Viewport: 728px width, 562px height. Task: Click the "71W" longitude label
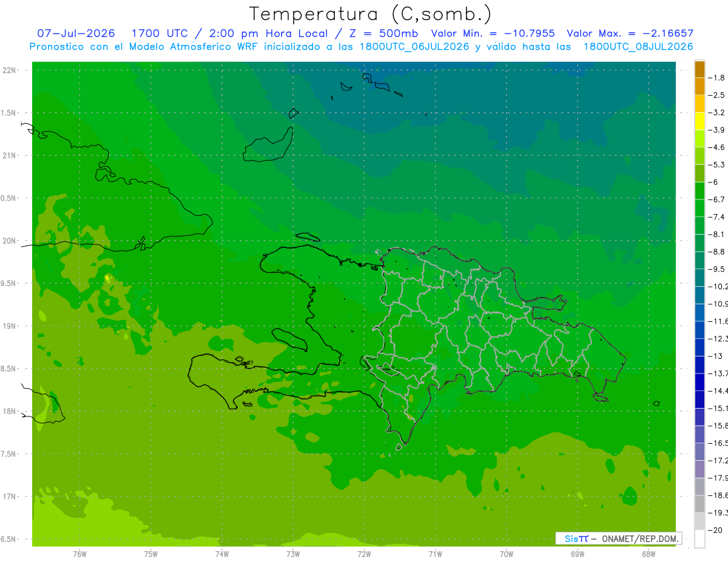coord(435,554)
